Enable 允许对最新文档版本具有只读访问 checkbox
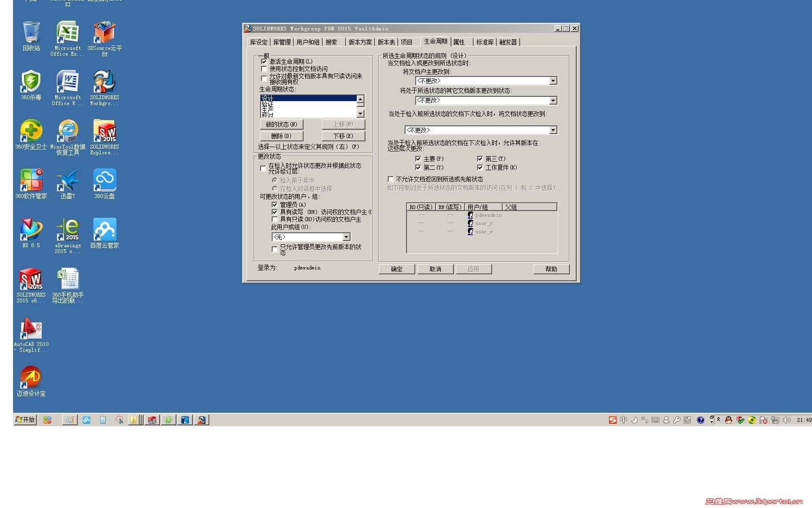The width and height of the screenshot is (812, 508). (264, 78)
